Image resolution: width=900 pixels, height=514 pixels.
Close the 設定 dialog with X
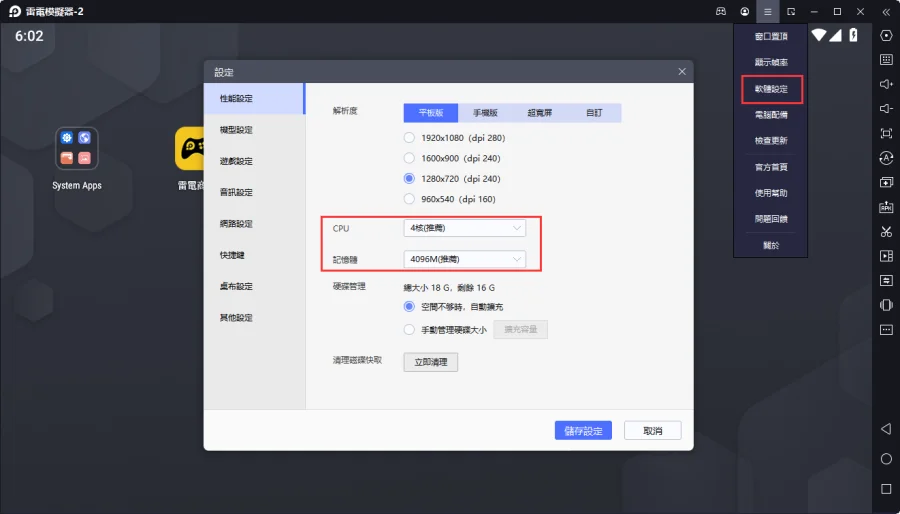(x=682, y=72)
